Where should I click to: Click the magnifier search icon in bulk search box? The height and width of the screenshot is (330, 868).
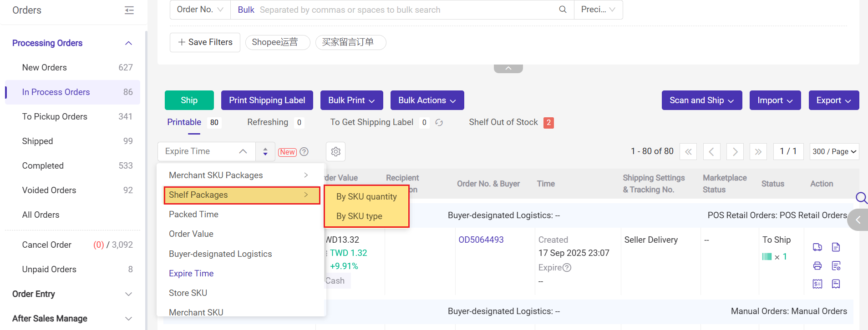pyautogui.click(x=563, y=10)
